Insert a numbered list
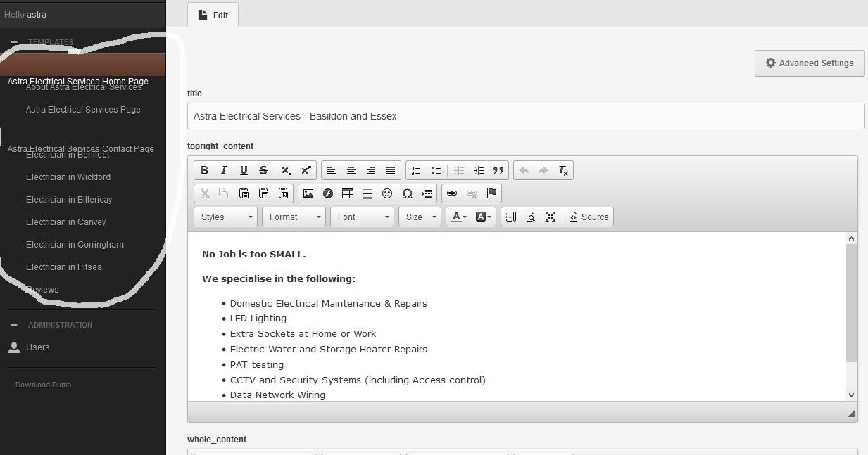This screenshot has height=455, width=868. [416, 170]
